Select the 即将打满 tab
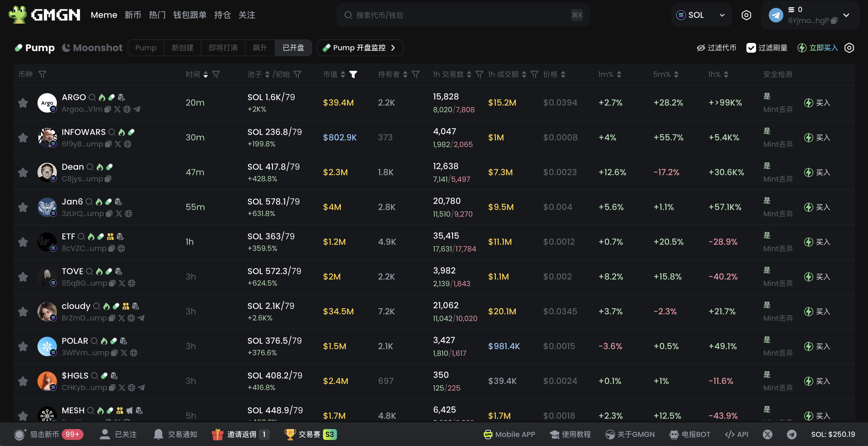 click(x=223, y=48)
